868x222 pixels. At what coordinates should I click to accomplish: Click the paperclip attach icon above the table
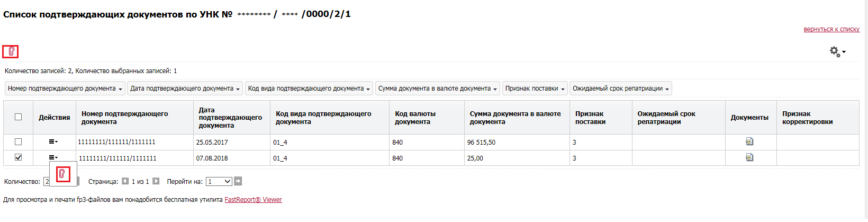click(11, 51)
